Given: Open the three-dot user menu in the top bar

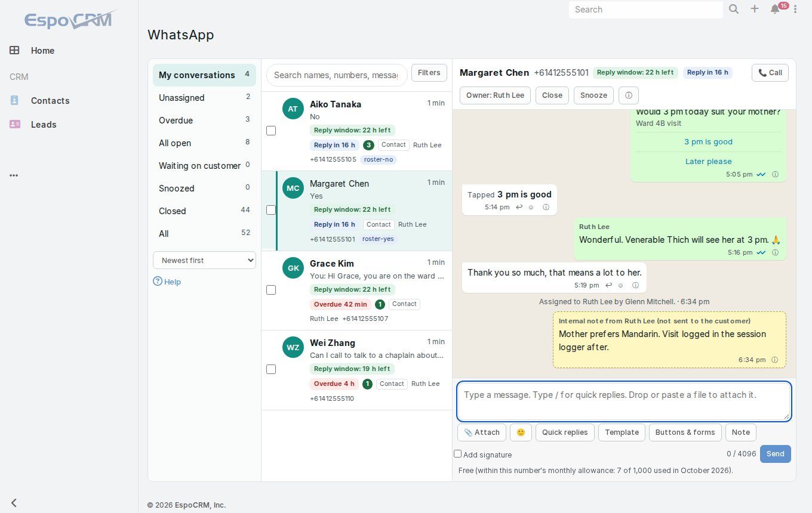Looking at the screenshot, I should (x=795, y=9).
